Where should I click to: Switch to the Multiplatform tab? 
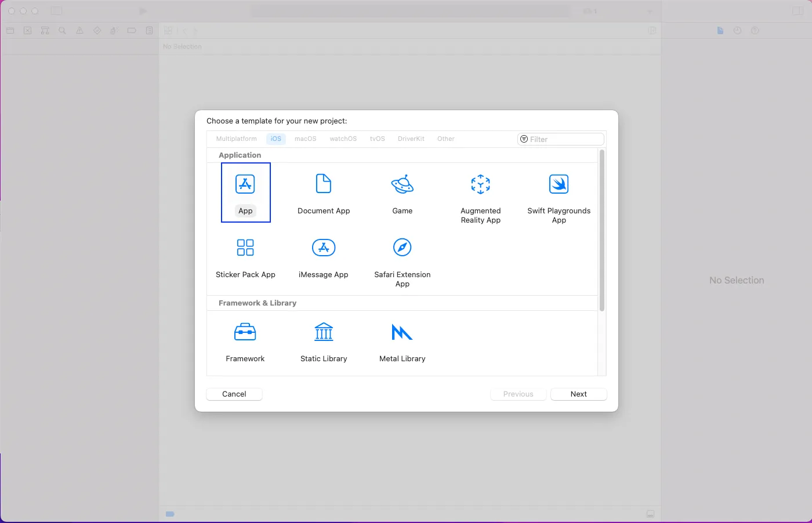click(x=237, y=139)
